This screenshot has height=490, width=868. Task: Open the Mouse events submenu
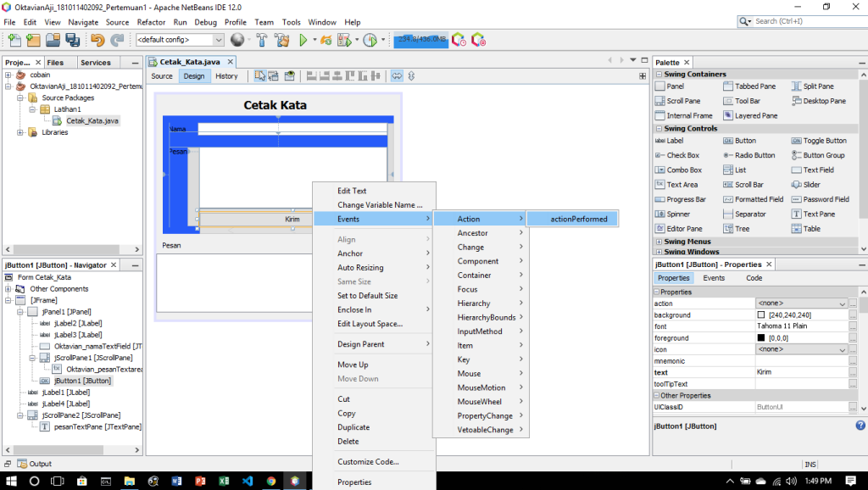click(481, 374)
